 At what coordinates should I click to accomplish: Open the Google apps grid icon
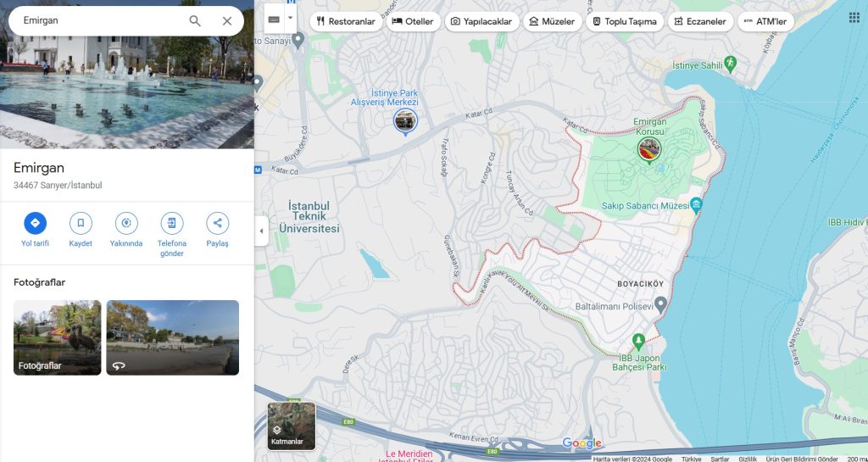[x=854, y=17]
